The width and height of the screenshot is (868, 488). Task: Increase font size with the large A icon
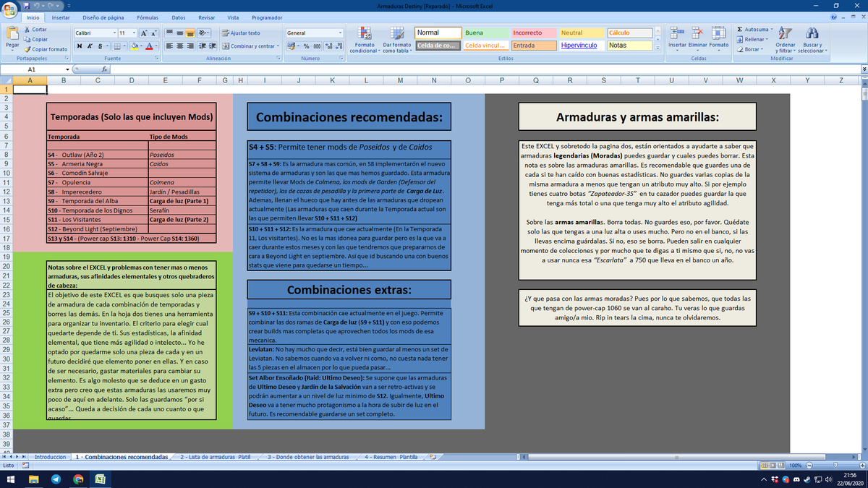(143, 33)
